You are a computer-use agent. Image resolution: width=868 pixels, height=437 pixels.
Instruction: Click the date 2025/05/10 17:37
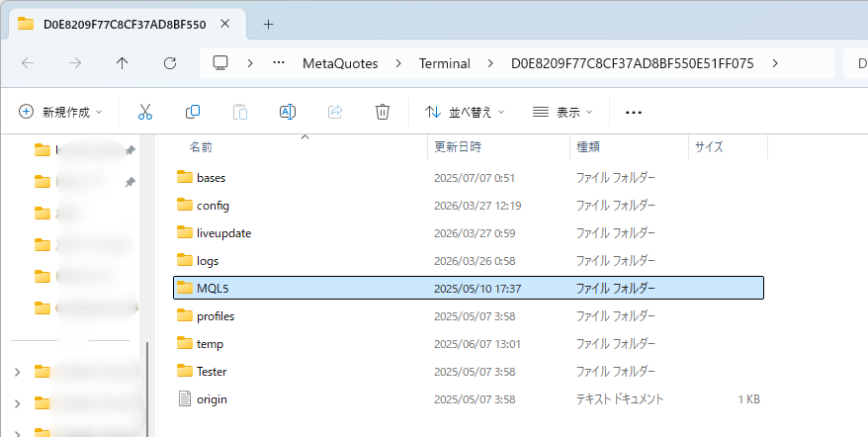[477, 289]
